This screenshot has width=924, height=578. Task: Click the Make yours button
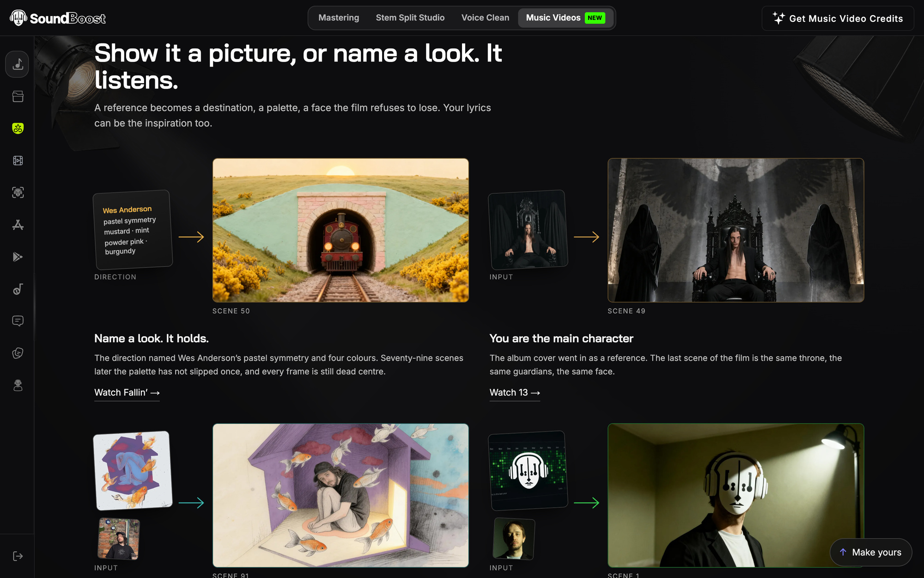[x=871, y=552]
